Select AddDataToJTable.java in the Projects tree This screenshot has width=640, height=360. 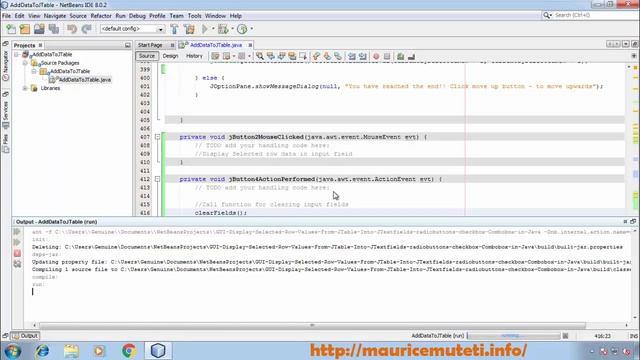coord(84,80)
